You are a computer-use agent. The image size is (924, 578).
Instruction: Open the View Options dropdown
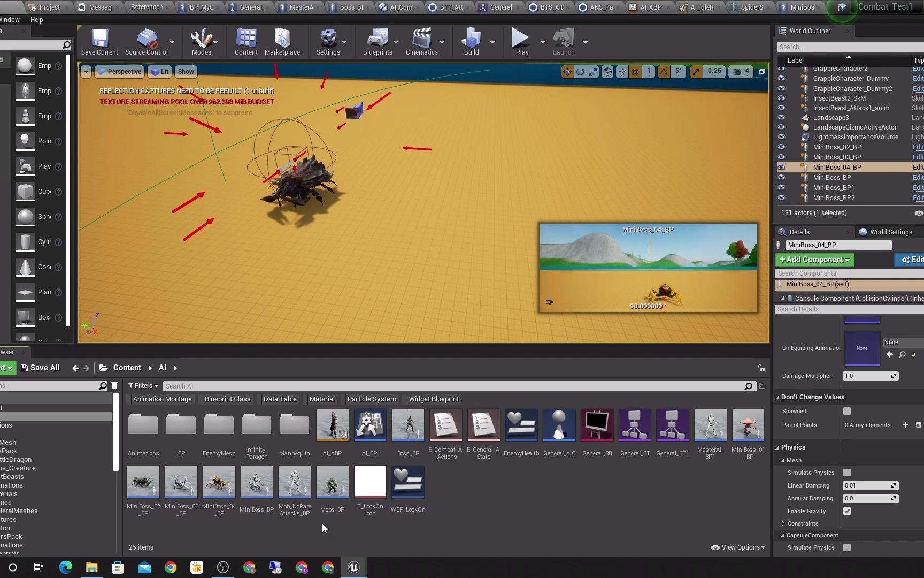coord(738,547)
